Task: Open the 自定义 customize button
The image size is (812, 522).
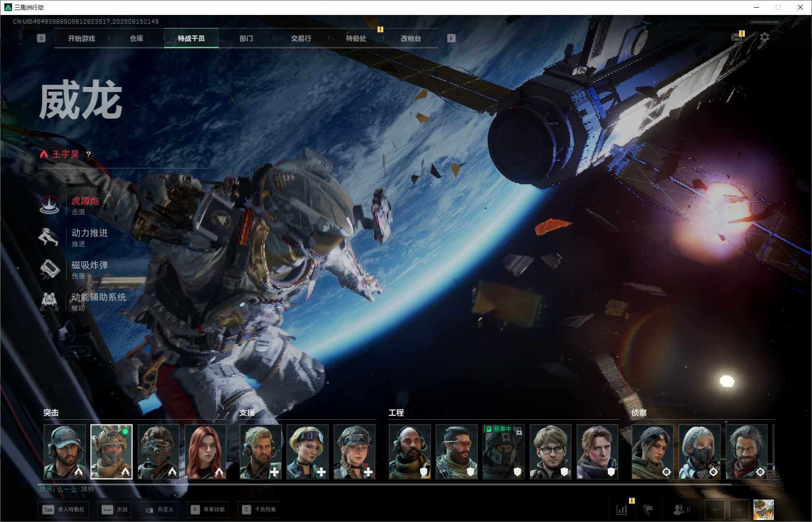Action: (160, 509)
